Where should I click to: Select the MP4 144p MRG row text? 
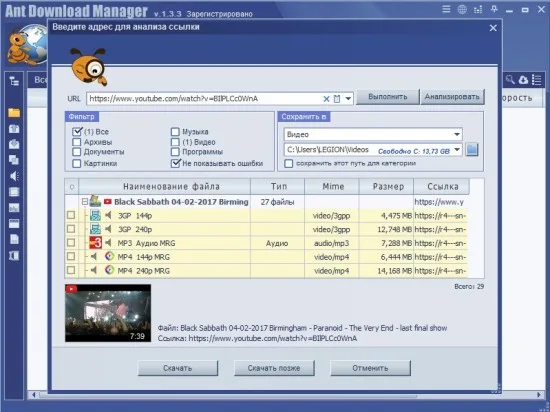(x=144, y=257)
